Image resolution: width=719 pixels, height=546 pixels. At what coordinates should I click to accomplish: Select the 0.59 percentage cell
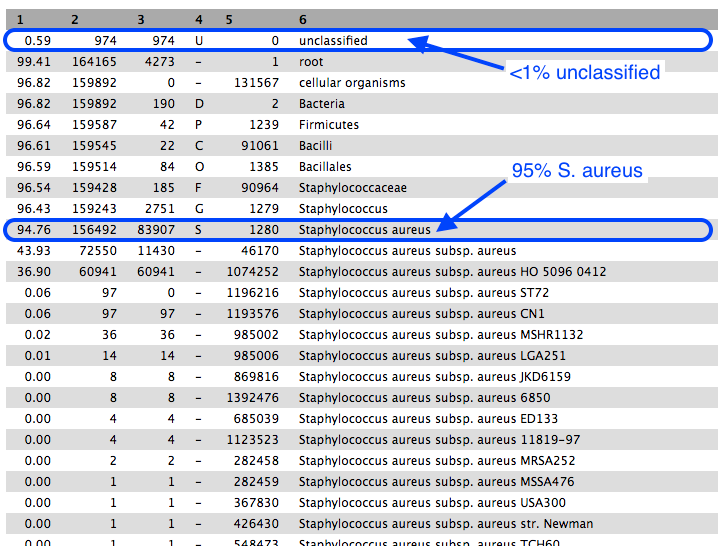(38, 41)
